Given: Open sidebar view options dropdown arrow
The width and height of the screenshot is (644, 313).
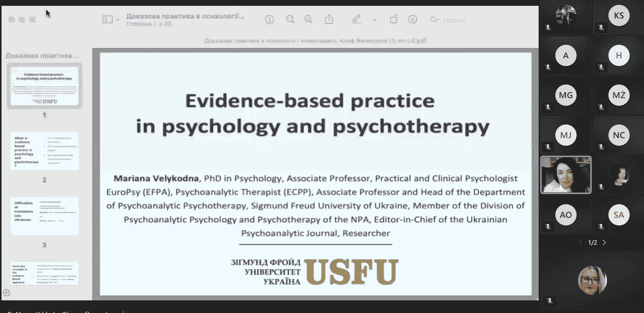Looking at the screenshot, I should [x=118, y=19].
